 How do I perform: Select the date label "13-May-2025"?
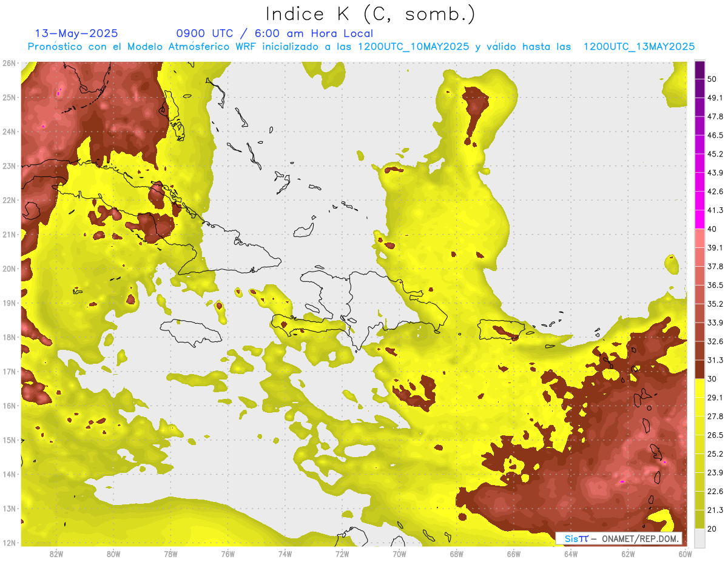[x=76, y=33]
